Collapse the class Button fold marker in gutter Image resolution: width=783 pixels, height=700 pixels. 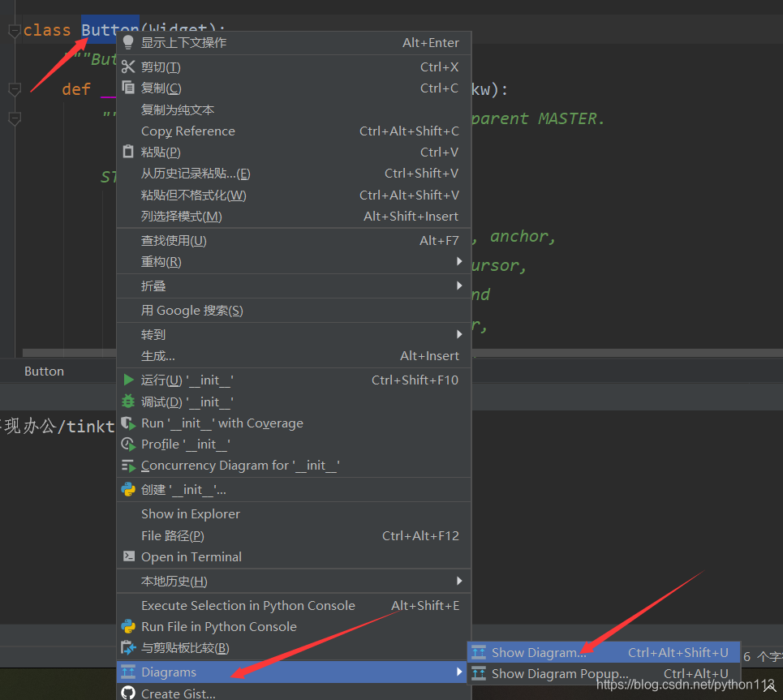tap(15, 31)
